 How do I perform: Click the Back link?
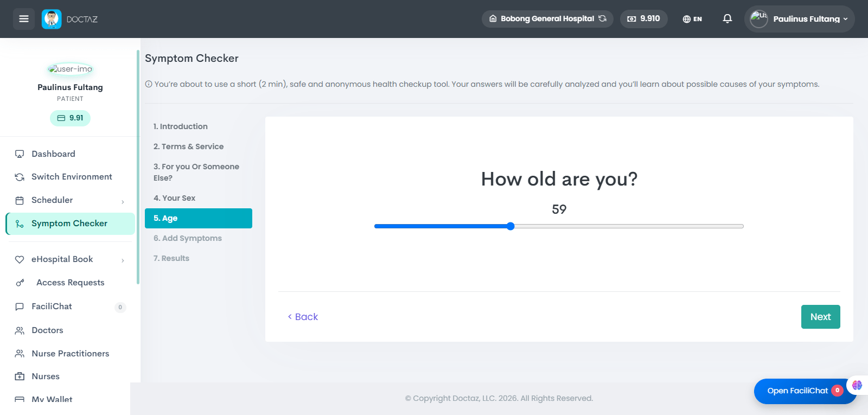click(x=303, y=317)
